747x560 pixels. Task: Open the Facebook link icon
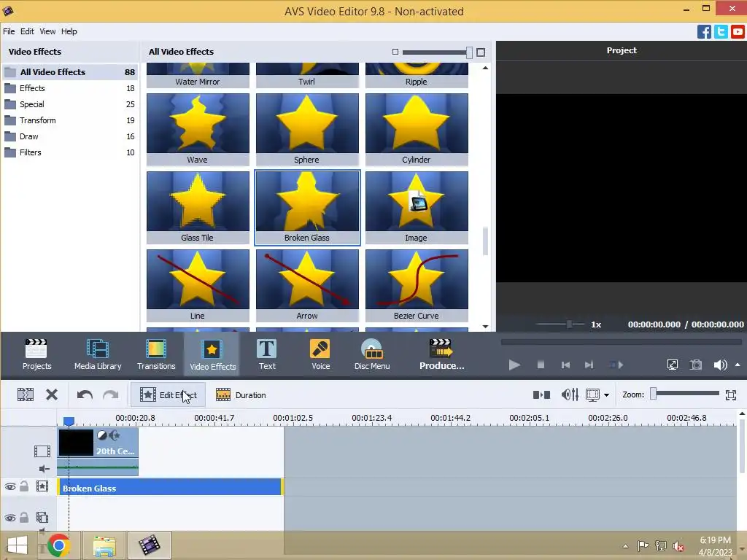coord(704,32)
